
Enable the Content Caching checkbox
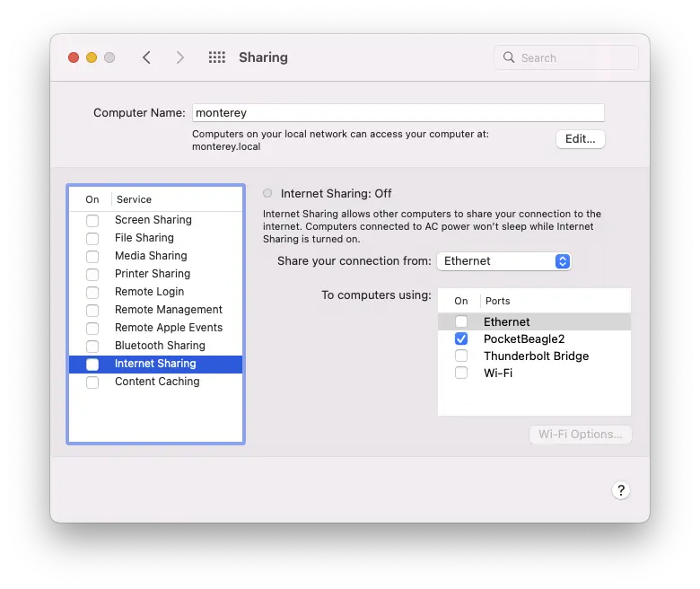tap(92, 382)
